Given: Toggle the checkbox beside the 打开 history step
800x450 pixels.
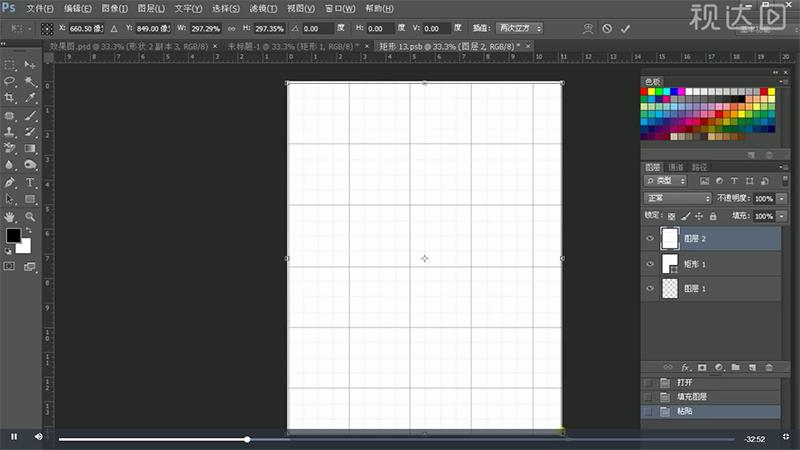Looking at the screenshot, I should 649,382.
